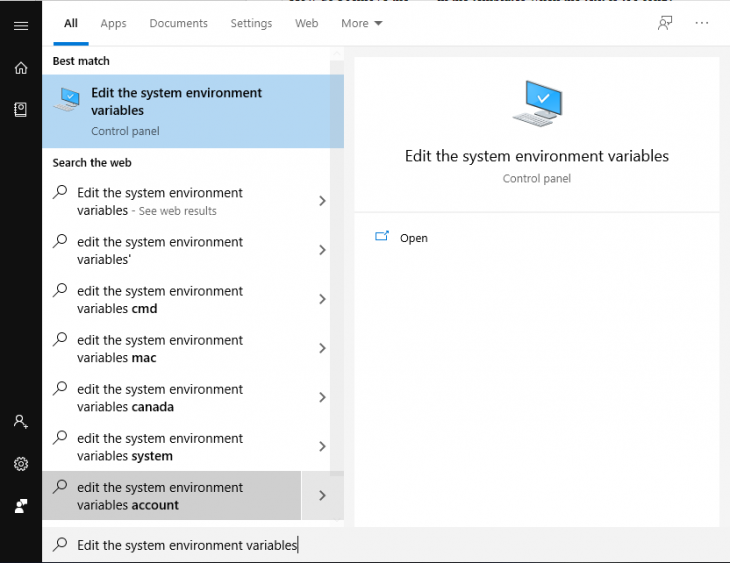
Task: Click inside the search text box
Action: click(300, 545)
